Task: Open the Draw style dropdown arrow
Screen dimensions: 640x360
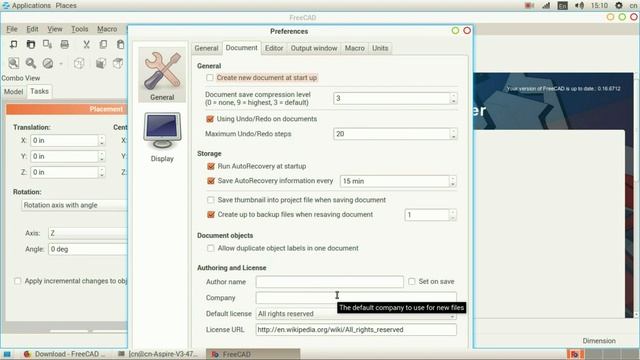Action: click(x=61, y=64)
